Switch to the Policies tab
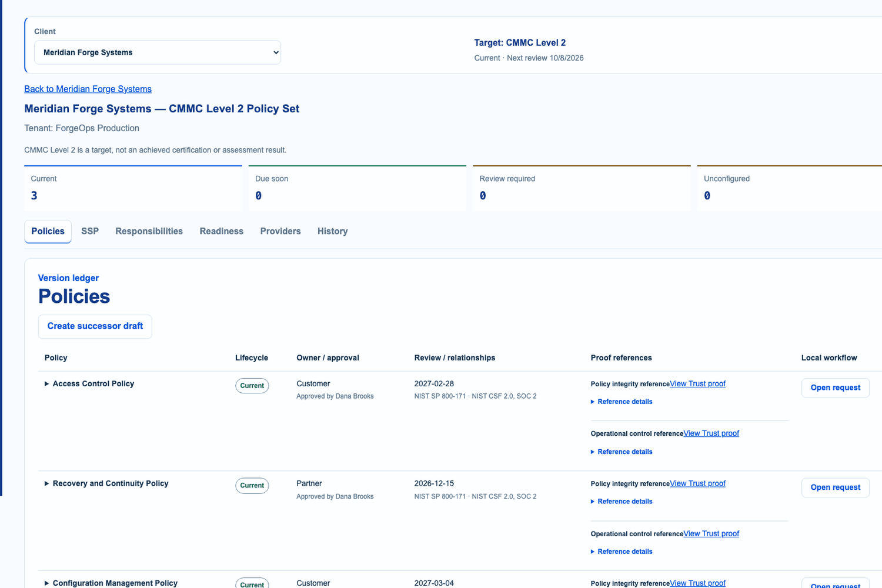The height and width of the screenshot is (588, 882). coord(48,231)
